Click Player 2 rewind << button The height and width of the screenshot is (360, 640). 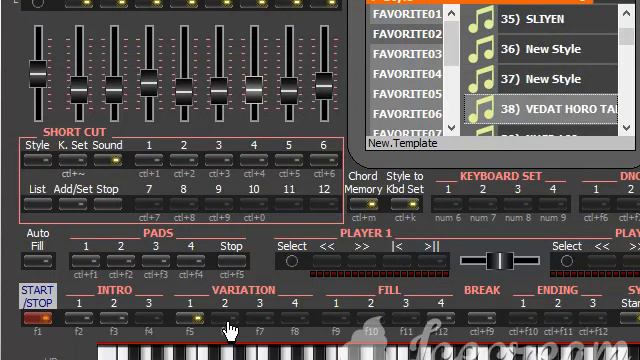[x=602, y=261]
